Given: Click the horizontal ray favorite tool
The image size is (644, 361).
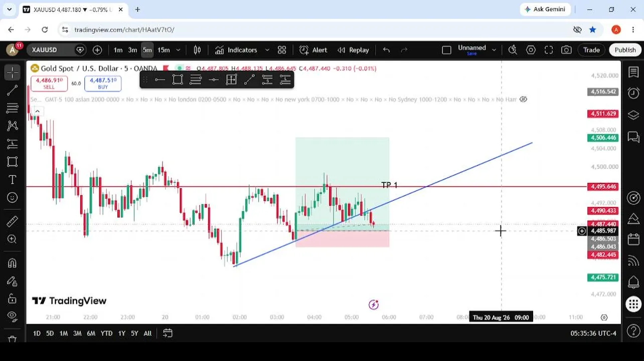Looking at the screenshot, I should (159, 80).
